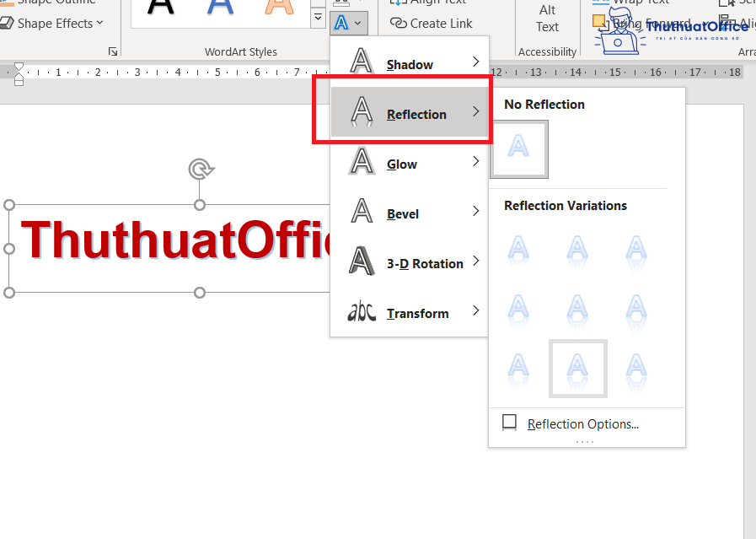756x539 pixels.
Task: Click the top-left sizing handle of the WordArt box
Action: 9,205
